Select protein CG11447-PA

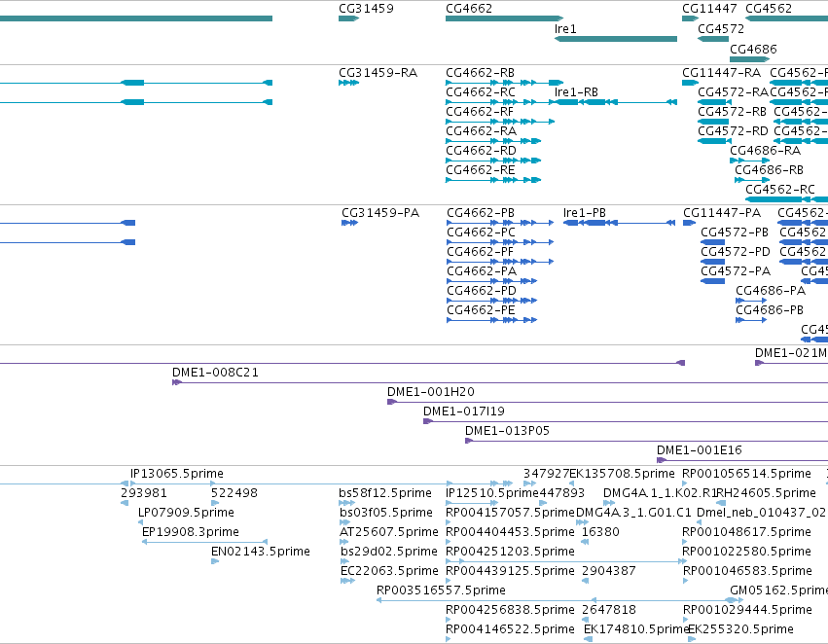pyautogui.click(x=722, y=213)
